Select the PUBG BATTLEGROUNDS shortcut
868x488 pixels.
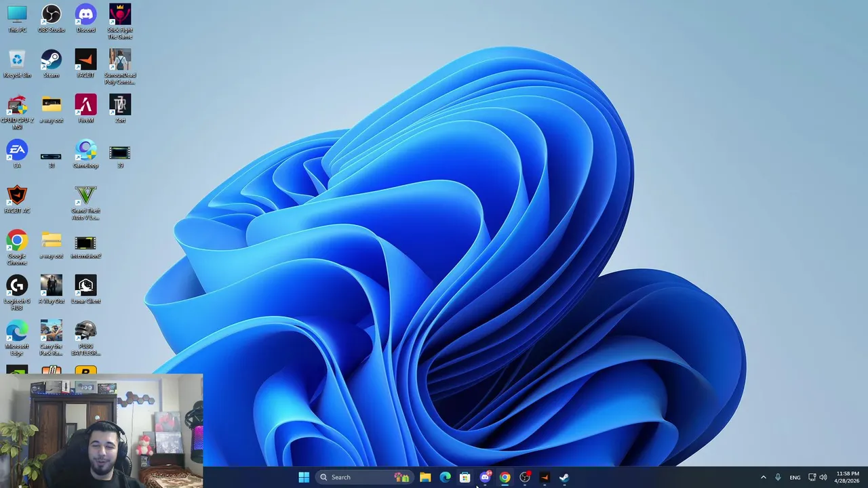click(x=85, y=338)
